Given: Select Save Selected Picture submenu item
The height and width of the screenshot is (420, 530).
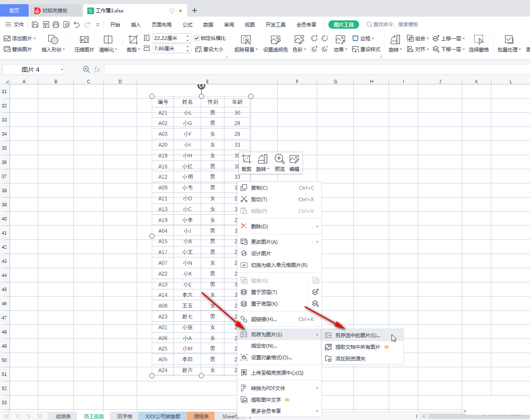Looking at the screenshot, I should (x=357, y=335).
